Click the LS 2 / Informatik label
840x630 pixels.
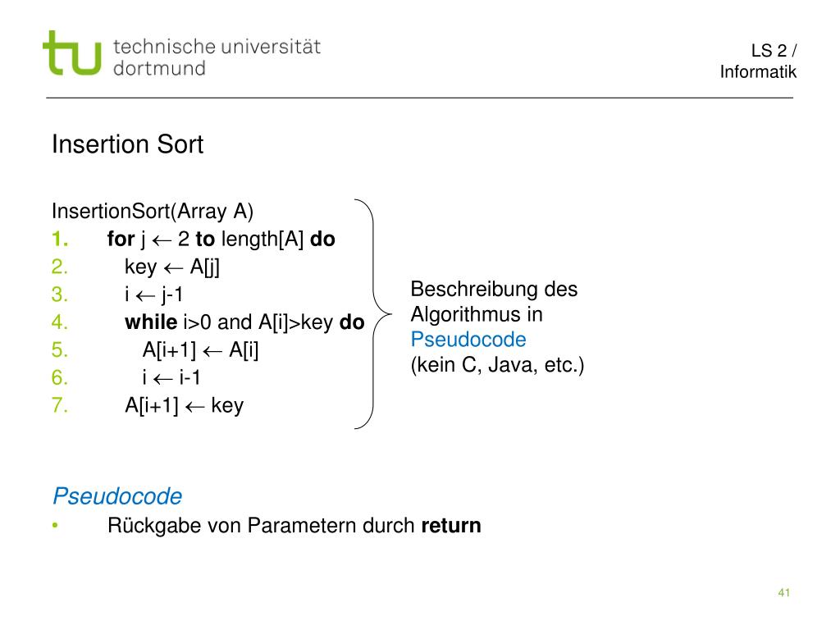(758, 61)
